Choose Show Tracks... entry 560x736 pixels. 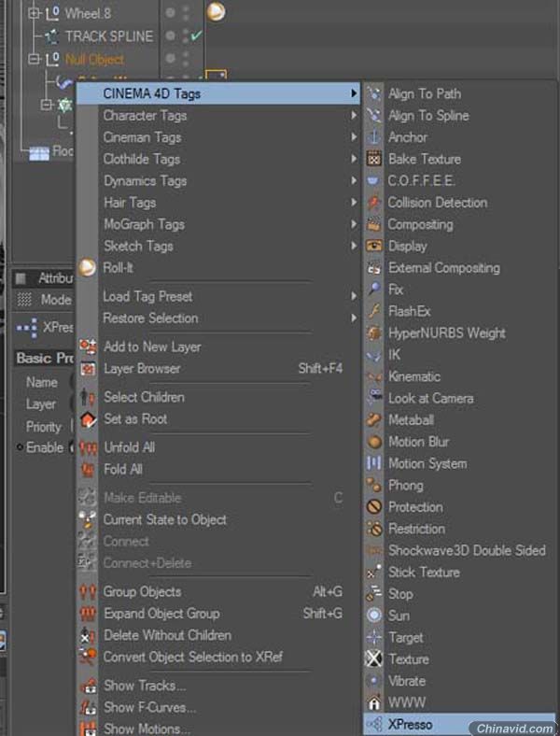(x=218, y=686)
